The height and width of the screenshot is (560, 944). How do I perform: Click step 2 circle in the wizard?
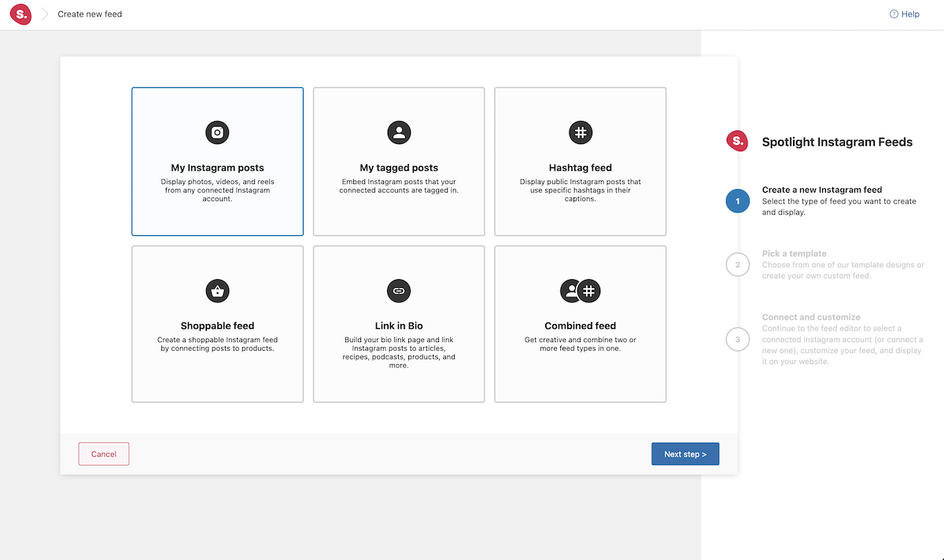tap(738, 265)
